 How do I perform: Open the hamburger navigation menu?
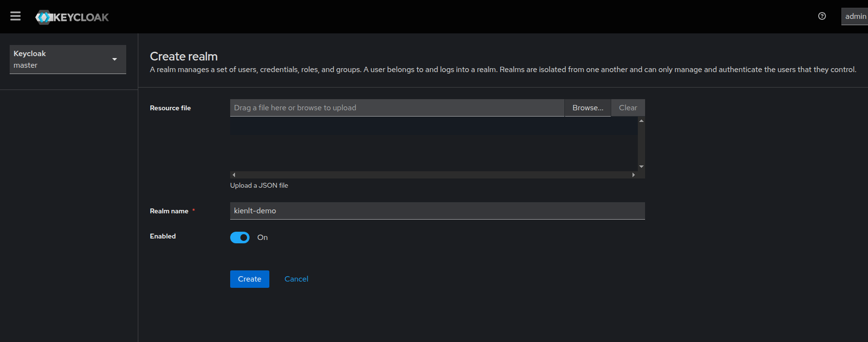click(x=15, y=16)
